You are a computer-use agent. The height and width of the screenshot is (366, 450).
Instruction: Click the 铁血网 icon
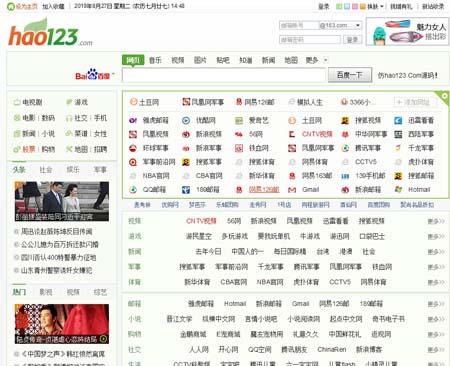tap(239, 148)
